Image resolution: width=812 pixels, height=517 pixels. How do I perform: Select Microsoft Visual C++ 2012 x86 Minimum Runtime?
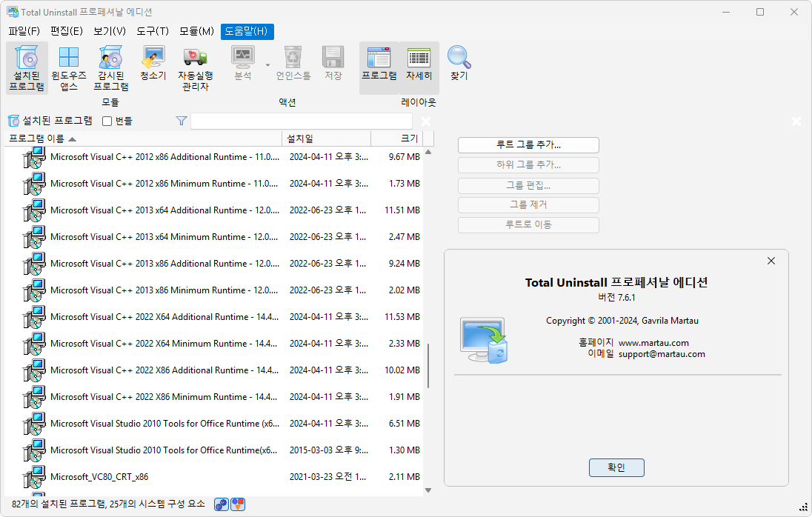(x=214, y=184)
